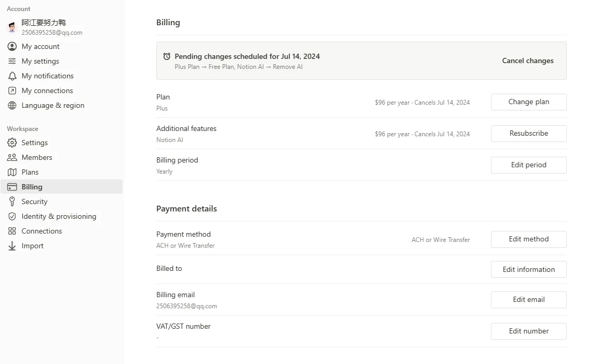Click the Language & region globe icon

click(x=12, y=105)
